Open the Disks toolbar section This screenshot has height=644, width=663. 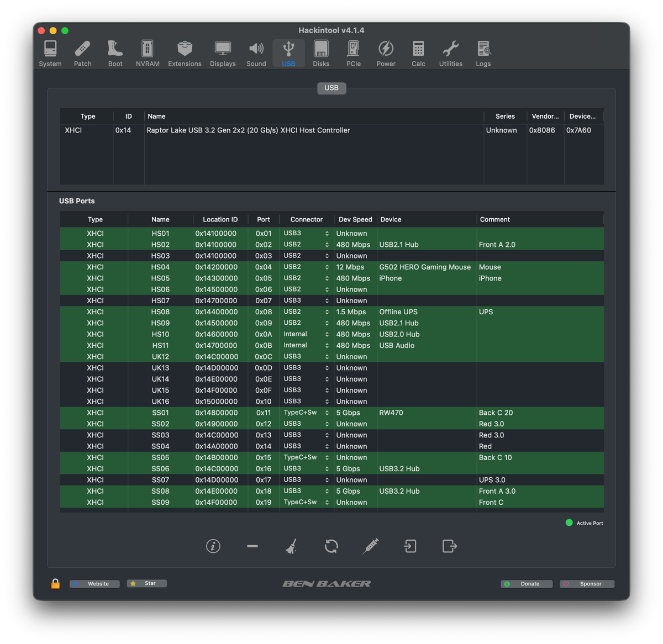321,54
